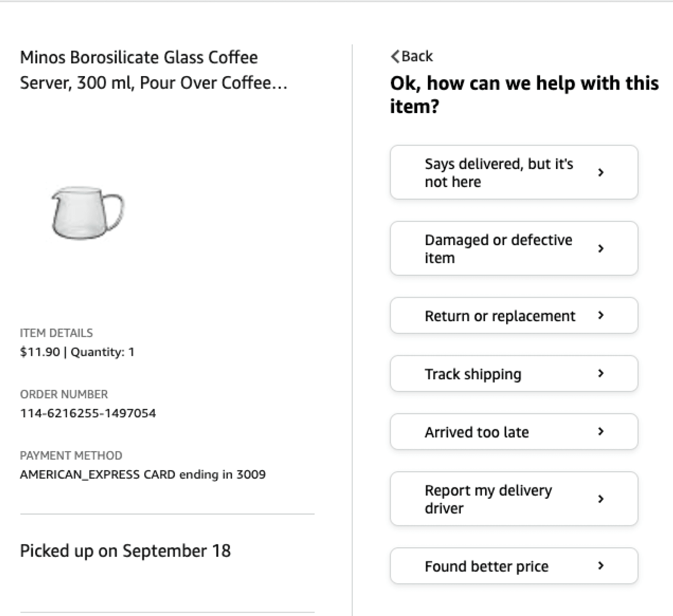Choose the Arrived too late option
The height and width of the screenshot is (616, 673).
514,432
